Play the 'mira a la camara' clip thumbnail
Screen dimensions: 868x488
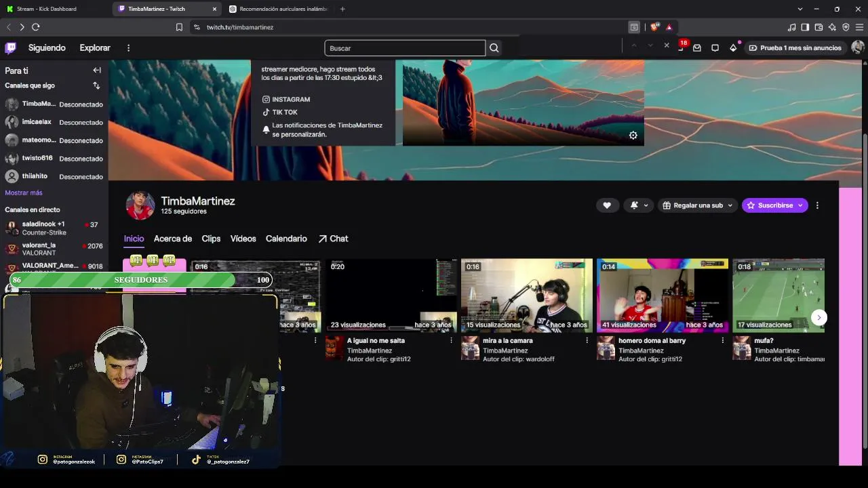527,296
